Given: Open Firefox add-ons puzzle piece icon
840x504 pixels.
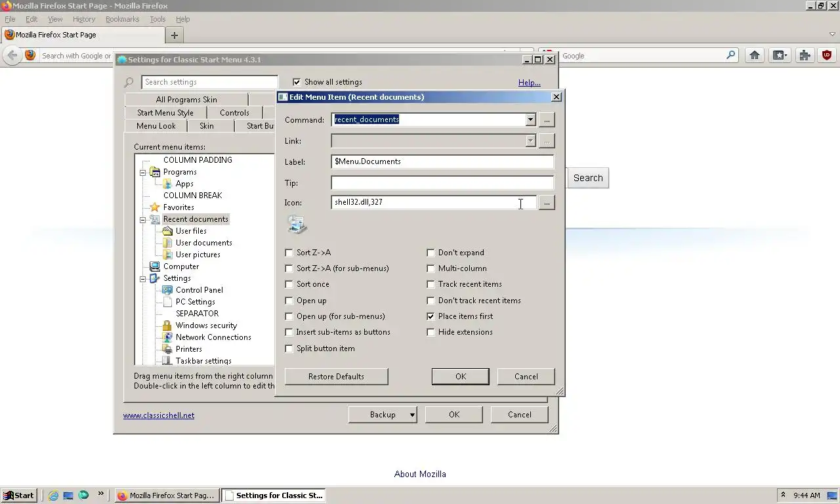Looking at the screenshot, I should [x=805, y=56].
